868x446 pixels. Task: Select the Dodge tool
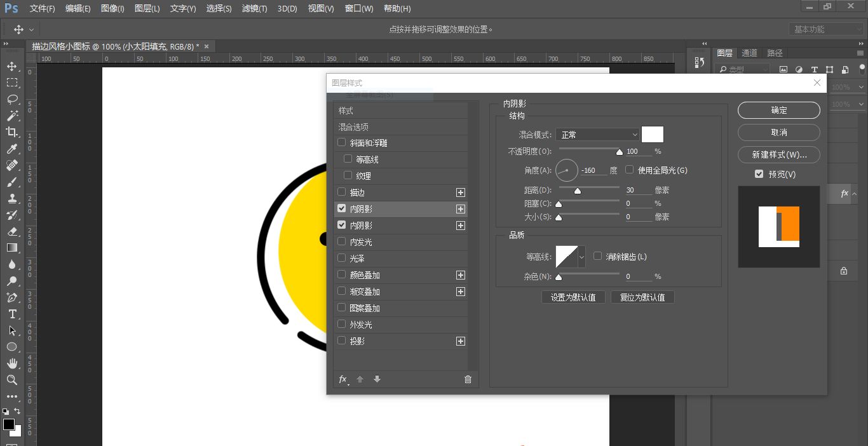12,281
